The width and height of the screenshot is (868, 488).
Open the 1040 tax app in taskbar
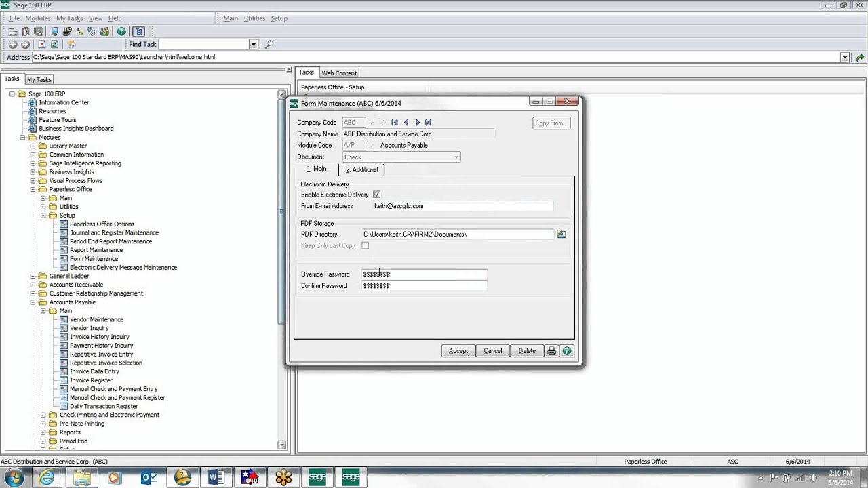point(250,478)
